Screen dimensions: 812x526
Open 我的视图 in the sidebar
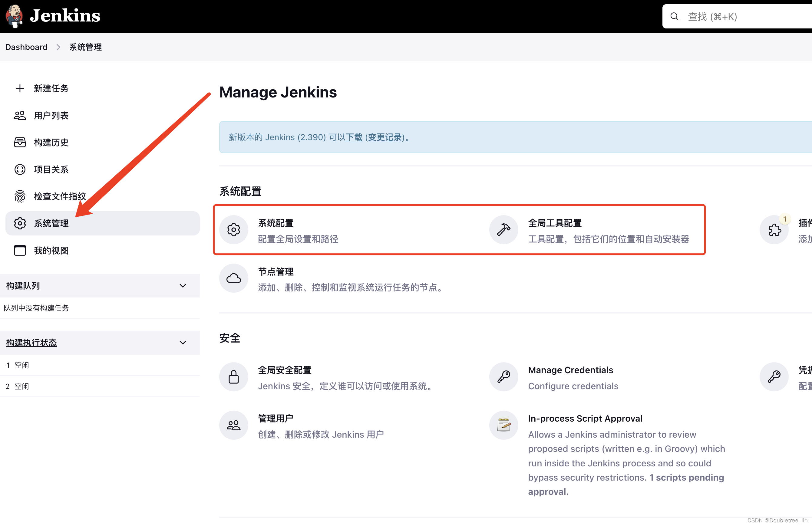[51, 251]
